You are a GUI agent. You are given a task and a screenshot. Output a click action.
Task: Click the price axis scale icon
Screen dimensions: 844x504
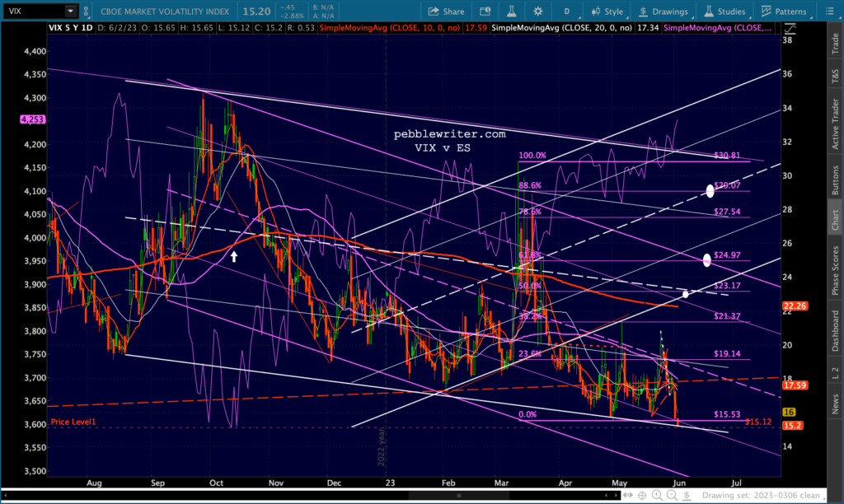[x=790, y=29]
